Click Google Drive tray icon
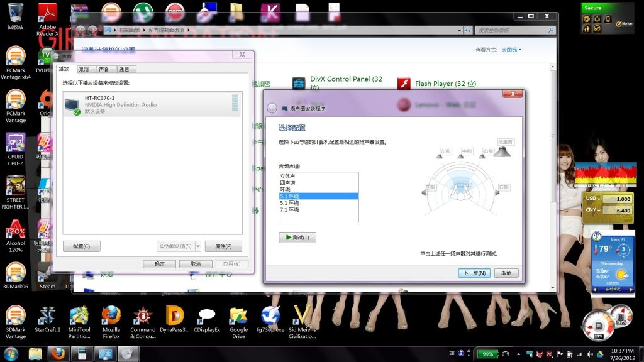This screenshot has height=362, width=644. pos(599,354)
